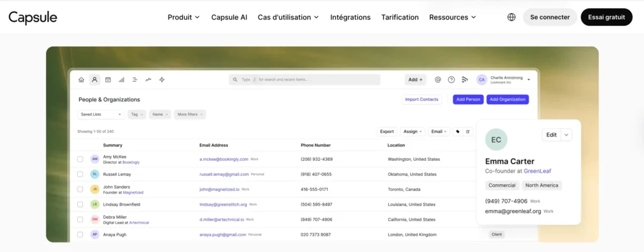
Task: Click the Essai gratuit button
Action: 607,17
